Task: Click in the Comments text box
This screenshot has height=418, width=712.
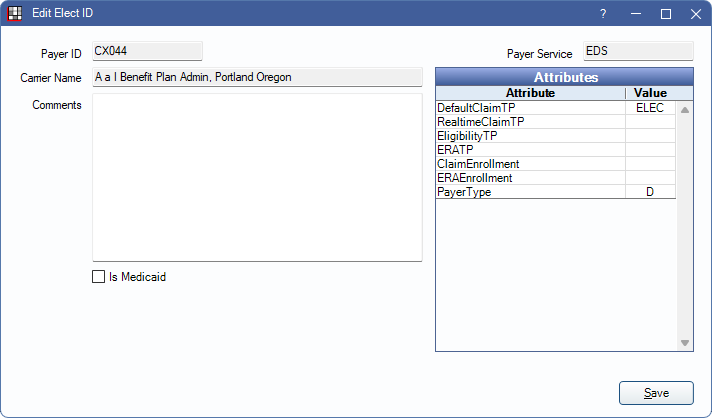Action: [257, 177]
